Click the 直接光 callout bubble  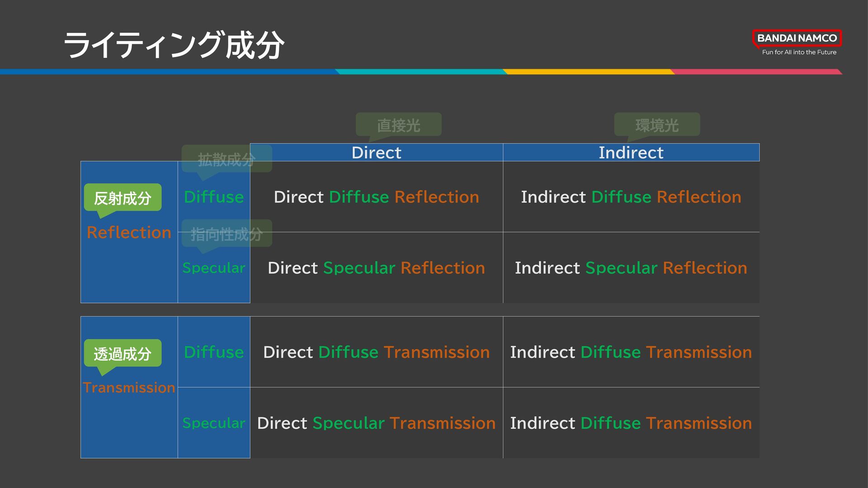click(398, 125)
